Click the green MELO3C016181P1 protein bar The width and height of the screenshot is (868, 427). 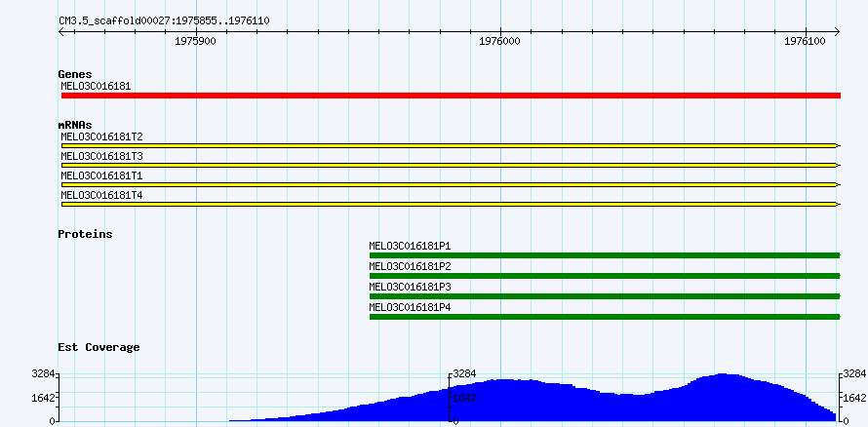(605, 255)
